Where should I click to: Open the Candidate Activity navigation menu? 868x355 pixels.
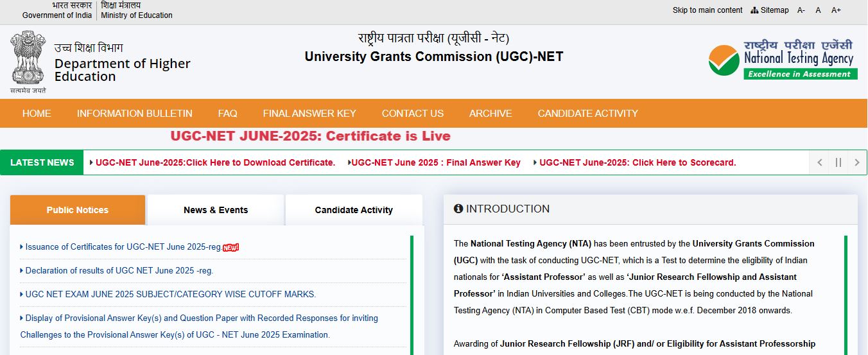pyautogui.click(x=587, y=114)
